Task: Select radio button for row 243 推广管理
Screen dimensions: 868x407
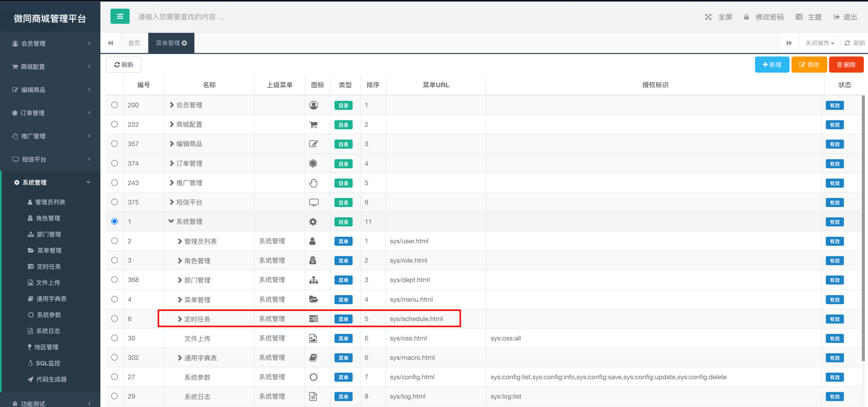Action: tap(114, 183)
